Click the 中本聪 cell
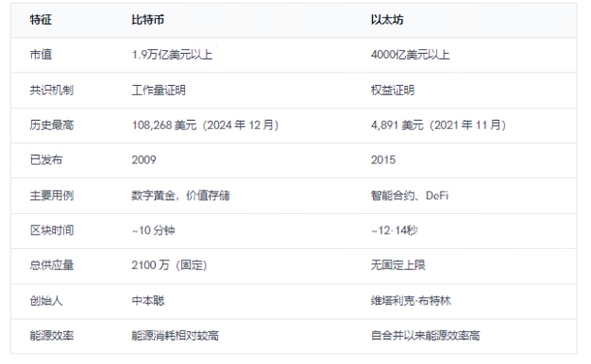The image size is (591, 364). (147, 301)
